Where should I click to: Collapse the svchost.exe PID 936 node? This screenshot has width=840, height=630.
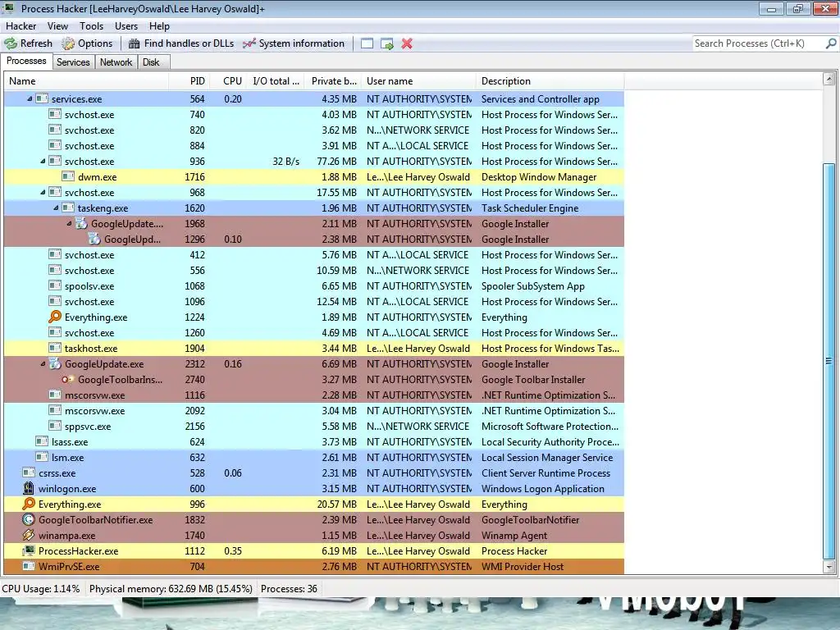point(43,162)
